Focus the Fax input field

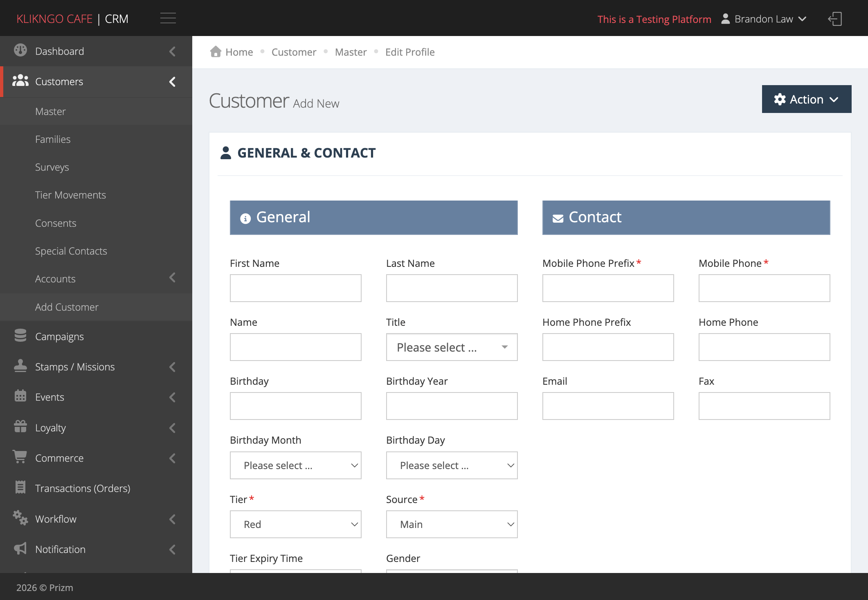(764, 406)
